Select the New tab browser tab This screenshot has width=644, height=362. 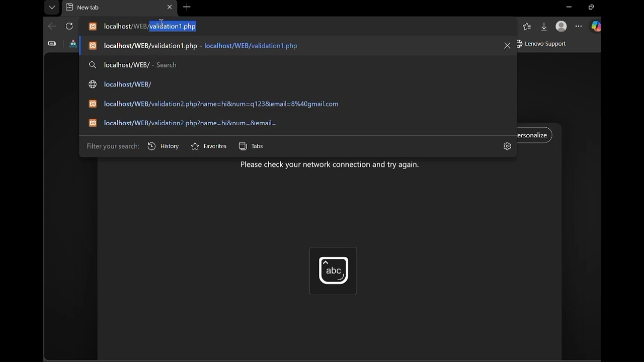tap(119, 8)
